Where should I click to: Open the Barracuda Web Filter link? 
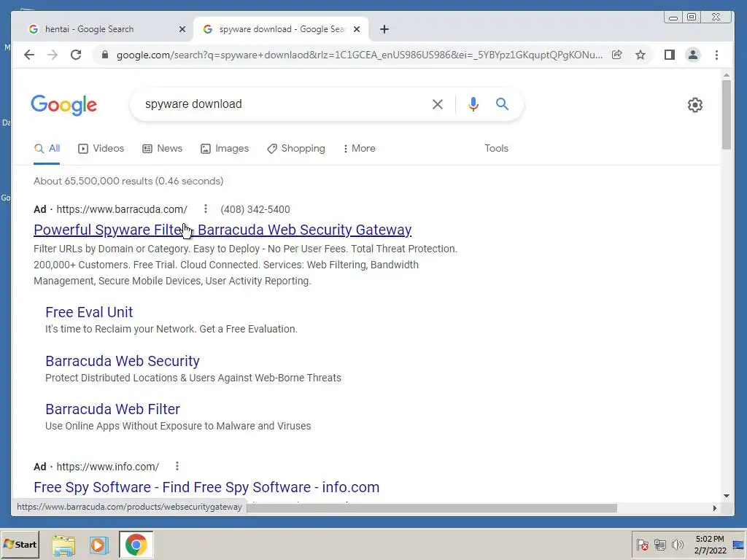(x=112, y=409)
